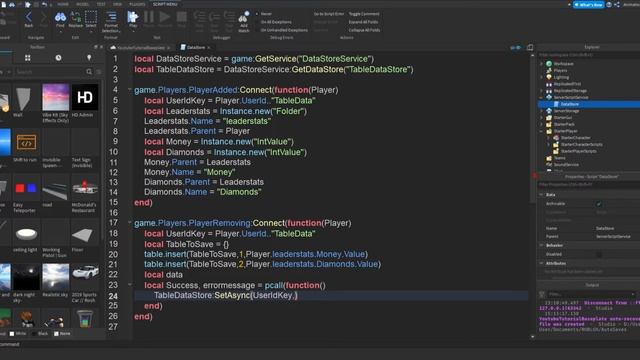Click the Replace tool icon

tap(76, 17)
